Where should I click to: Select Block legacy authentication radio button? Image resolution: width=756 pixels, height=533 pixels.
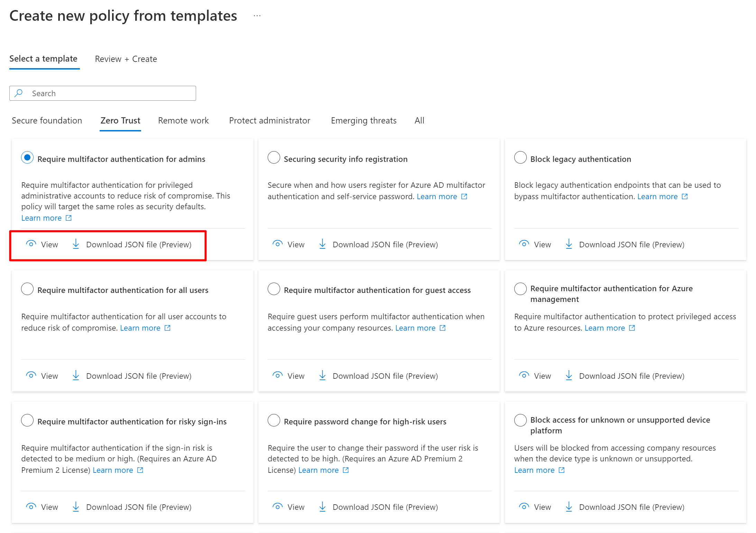[520, 157]
